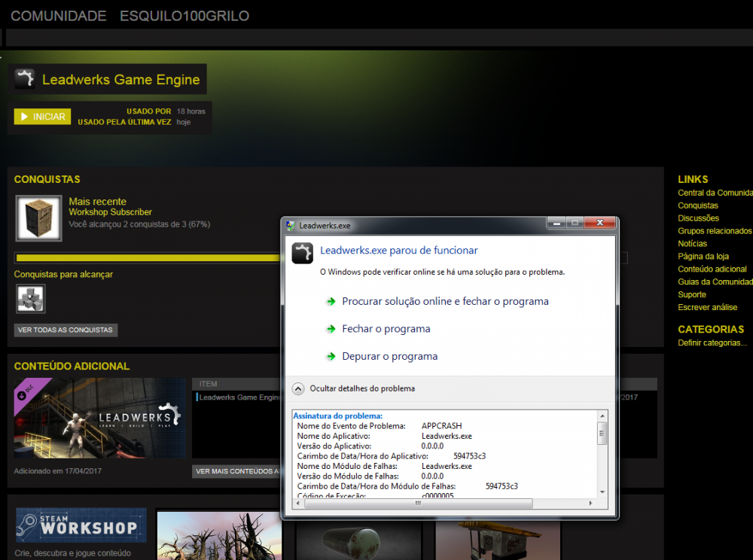This screenshot has height=560, width=753.
Task: Choose Depurar o programa option
Action: click(x=389, y=356)
